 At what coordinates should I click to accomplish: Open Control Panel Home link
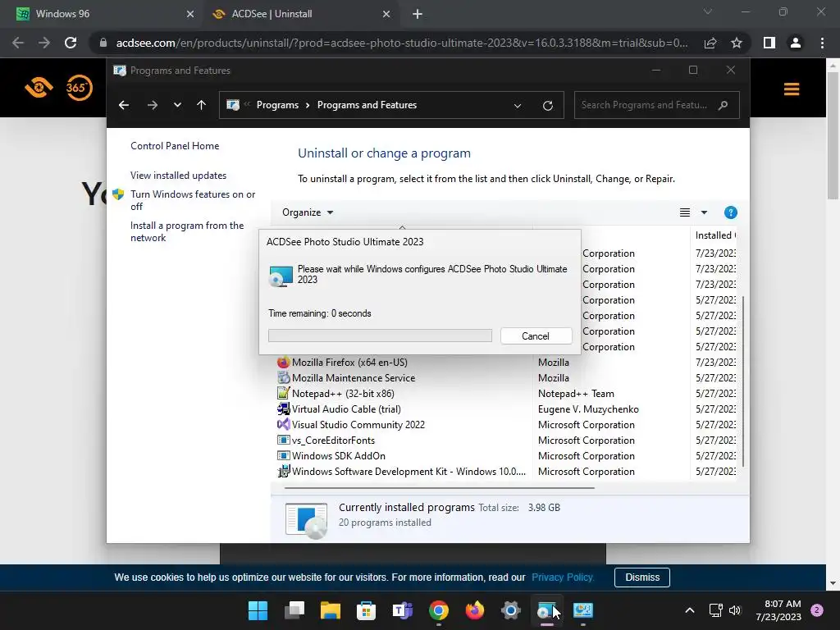click(175, 146)
